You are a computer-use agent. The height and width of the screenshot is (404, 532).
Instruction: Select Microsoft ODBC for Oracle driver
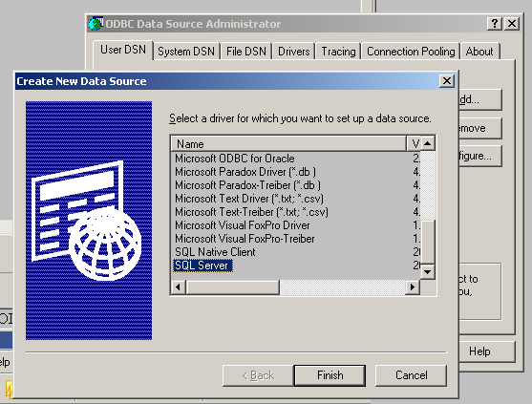(234, 159)
